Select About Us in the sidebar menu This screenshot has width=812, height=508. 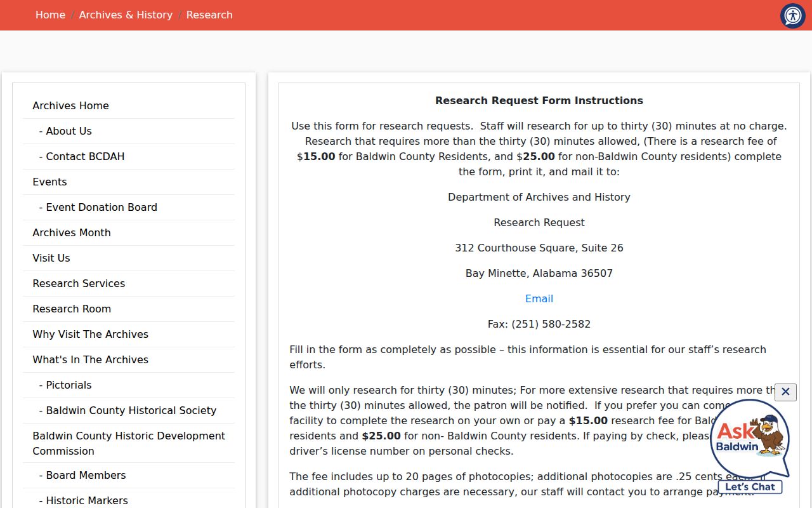tap(129, 131)
